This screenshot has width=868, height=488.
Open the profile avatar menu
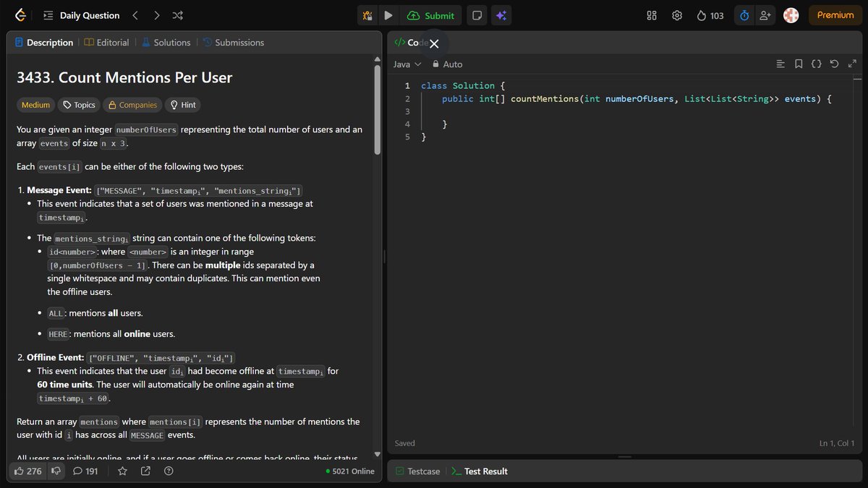pos(791,15)
